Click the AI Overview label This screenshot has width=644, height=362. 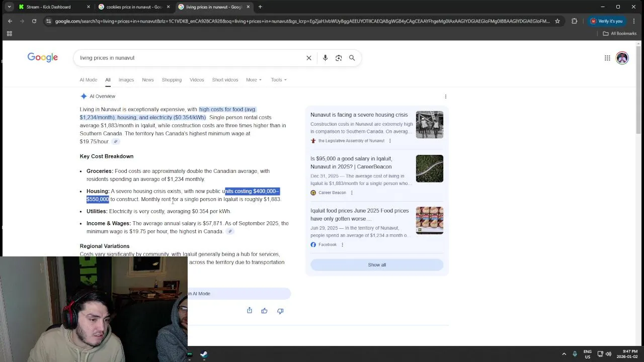102,96
